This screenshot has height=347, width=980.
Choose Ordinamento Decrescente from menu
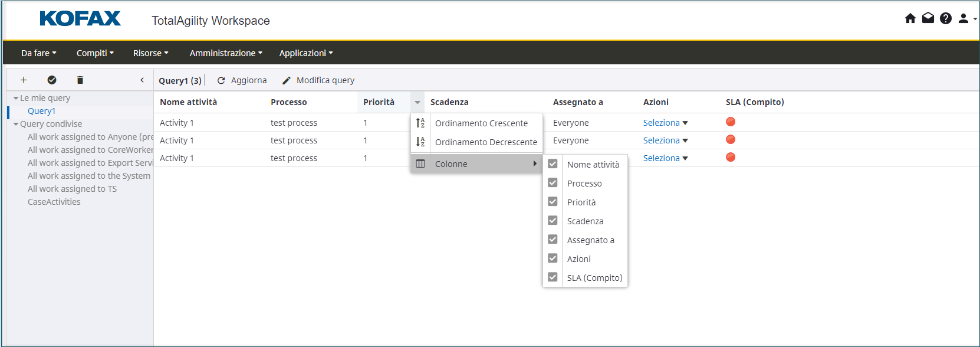(x=486, y=142)
